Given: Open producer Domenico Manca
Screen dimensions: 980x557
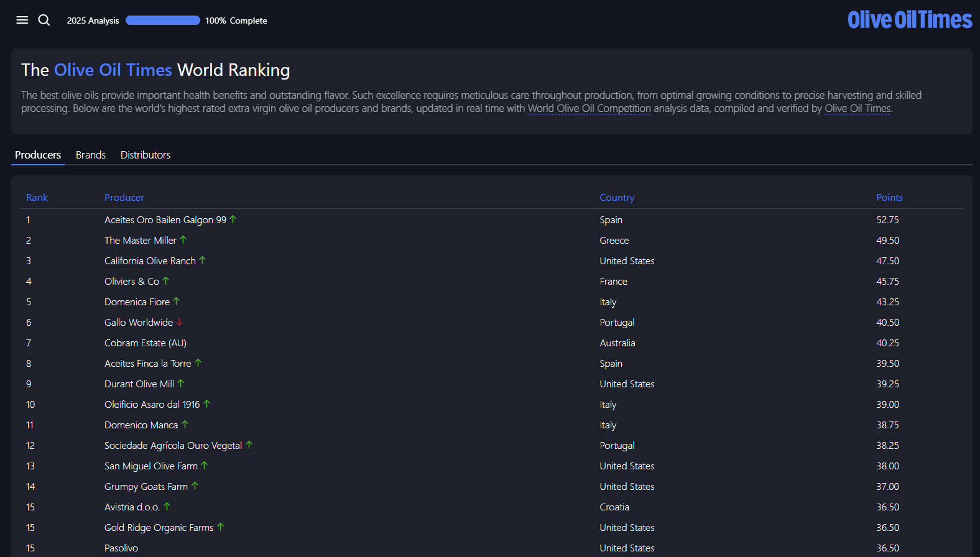Looking at the screenshot, I should pos(141,425).
